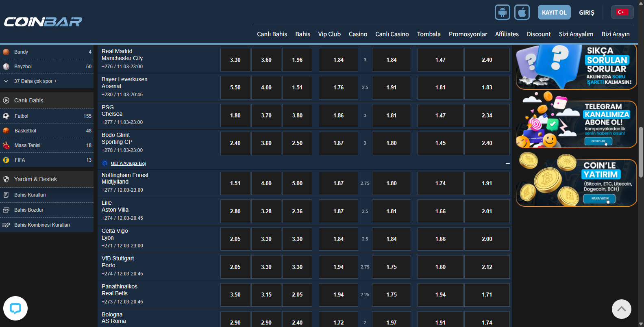Viewport: 644px width, 327px height.
Task: Open the Apple iOS app download icon
Action: [x=522, y=12]
